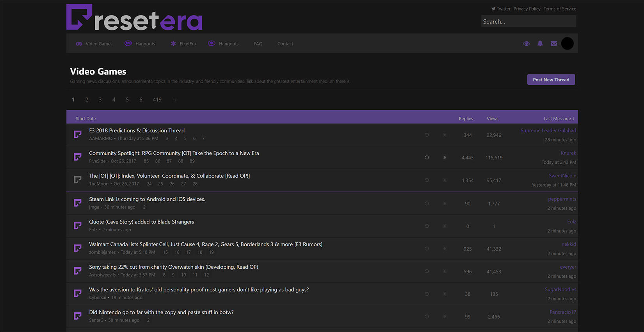Open the watched threads eye icon

pyautogui.click(x=527, y=43)
